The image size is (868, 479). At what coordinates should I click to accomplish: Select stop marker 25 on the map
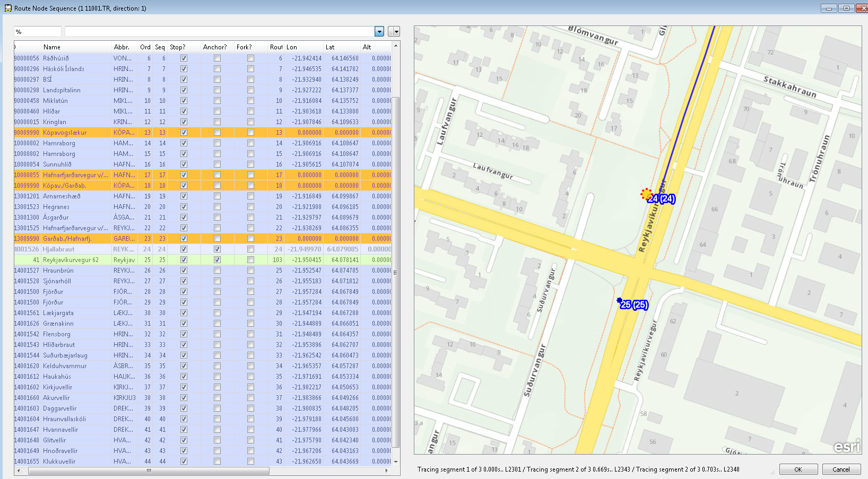(620, 301)
